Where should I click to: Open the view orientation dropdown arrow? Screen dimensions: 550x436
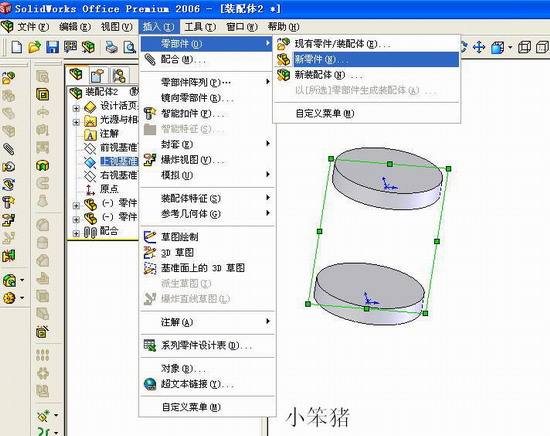click(510, 47)
